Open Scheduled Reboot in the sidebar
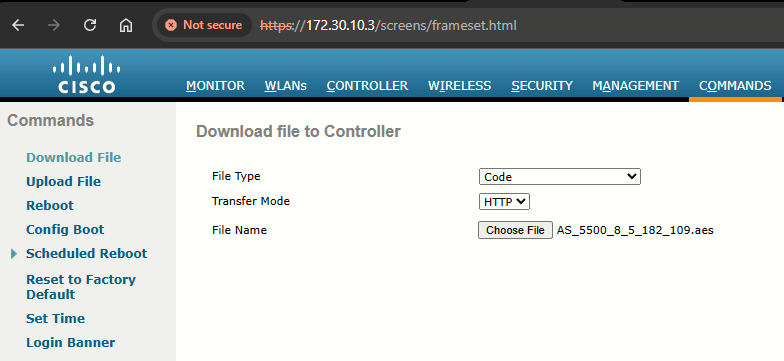The width and height of the screenshot is (784, 361). click(86, 254)
